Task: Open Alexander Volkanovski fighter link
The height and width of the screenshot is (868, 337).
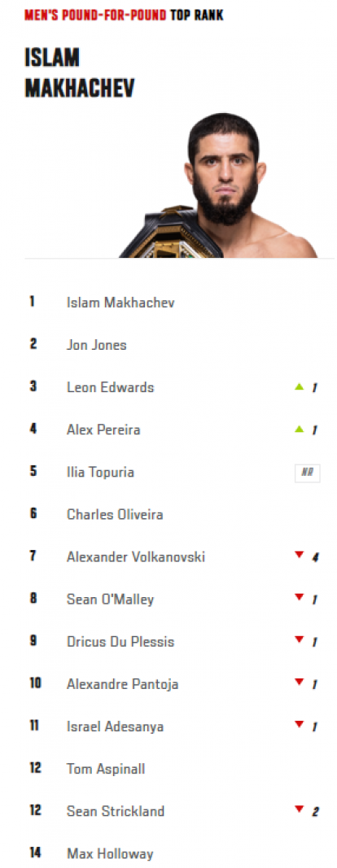Action: point(136,557)
